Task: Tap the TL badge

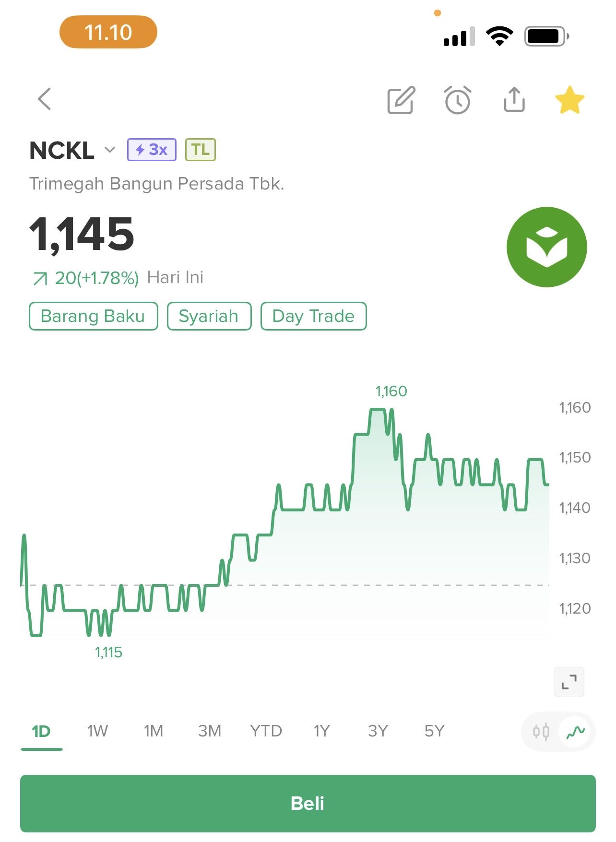Action: click(201, 150)
